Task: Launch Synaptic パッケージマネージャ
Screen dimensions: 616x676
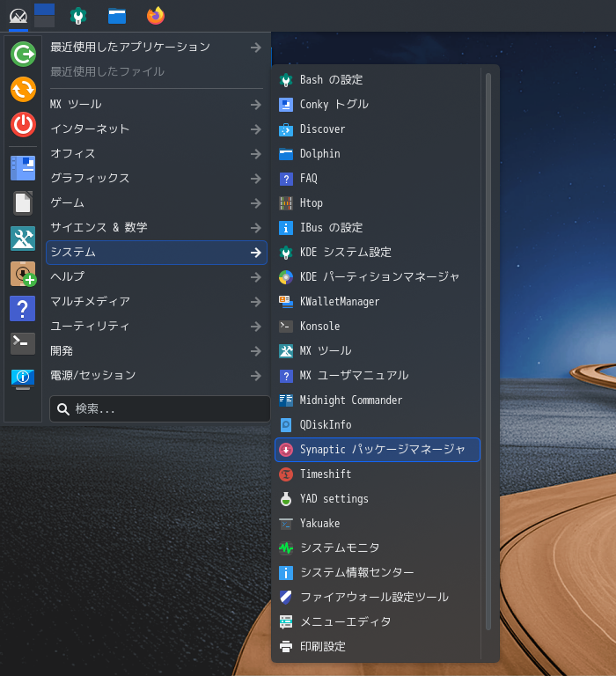Action: tap(378, 450)
